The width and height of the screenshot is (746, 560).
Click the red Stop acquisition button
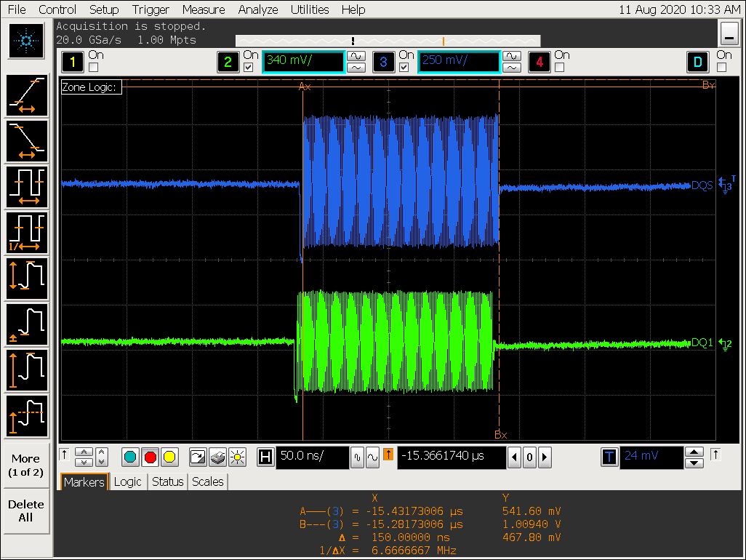click(150, 457)
